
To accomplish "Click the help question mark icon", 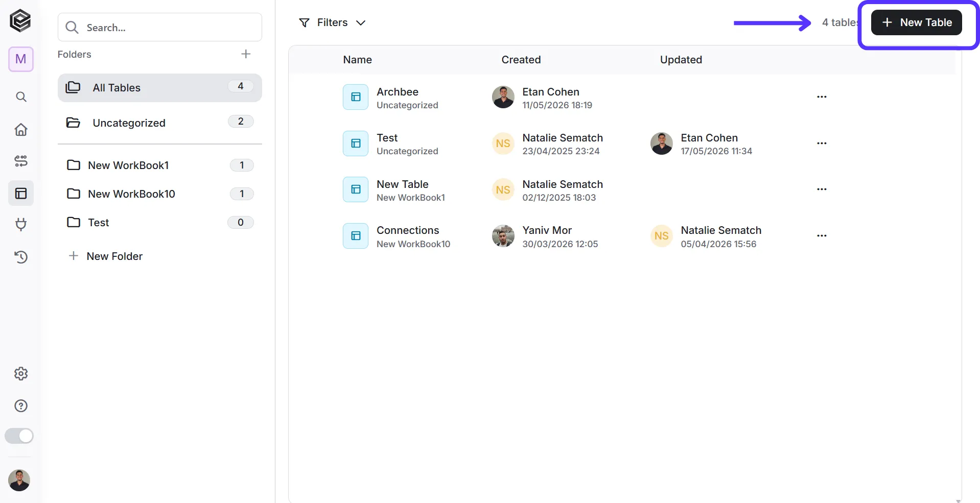I will tap(21, 406).
